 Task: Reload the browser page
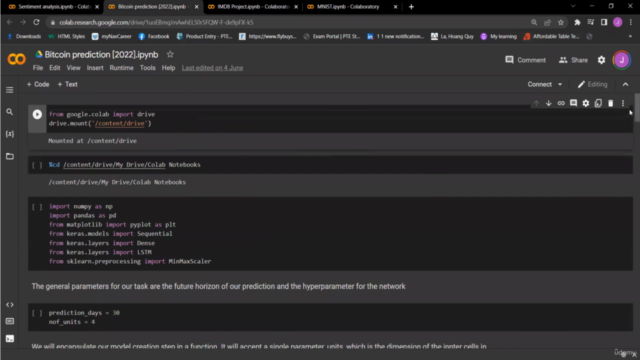(x=36, y=22)
